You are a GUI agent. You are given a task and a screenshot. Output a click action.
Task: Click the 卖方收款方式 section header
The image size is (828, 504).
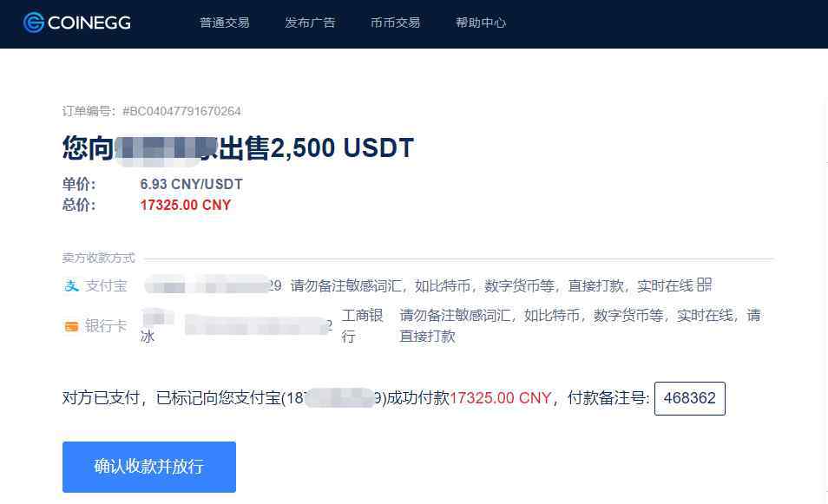coord(99,258)
